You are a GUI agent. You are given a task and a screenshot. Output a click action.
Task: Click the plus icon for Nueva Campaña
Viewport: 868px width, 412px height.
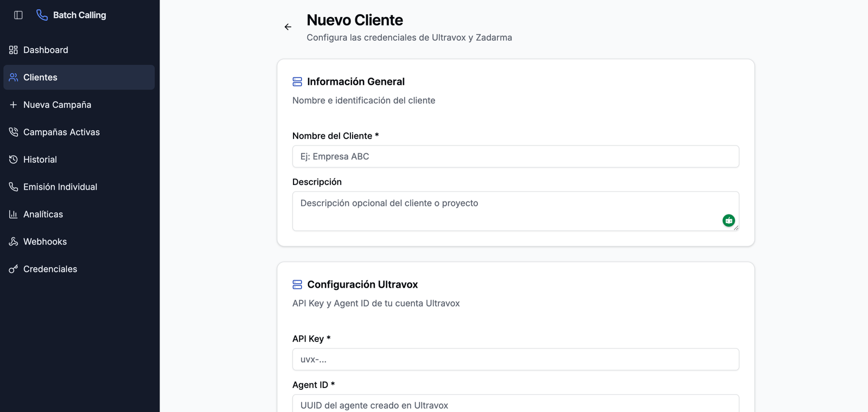14,105
